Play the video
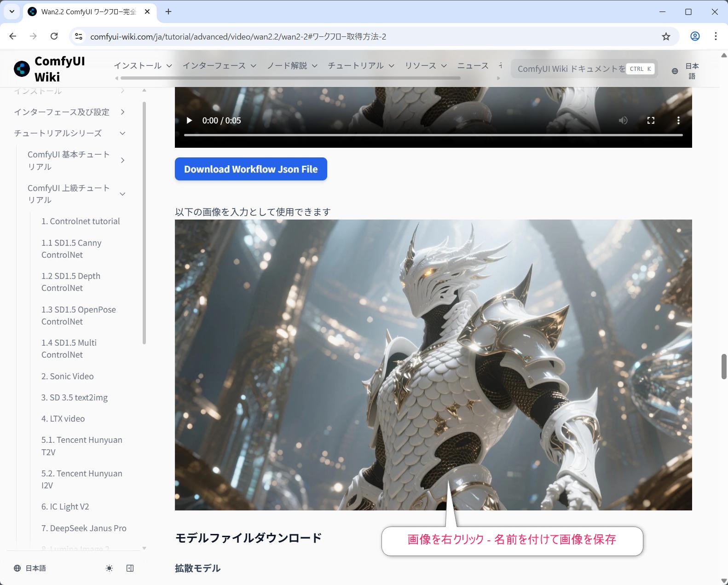This screenshot has width=728, height=585. pyautogui.click(x=189, y=121)
